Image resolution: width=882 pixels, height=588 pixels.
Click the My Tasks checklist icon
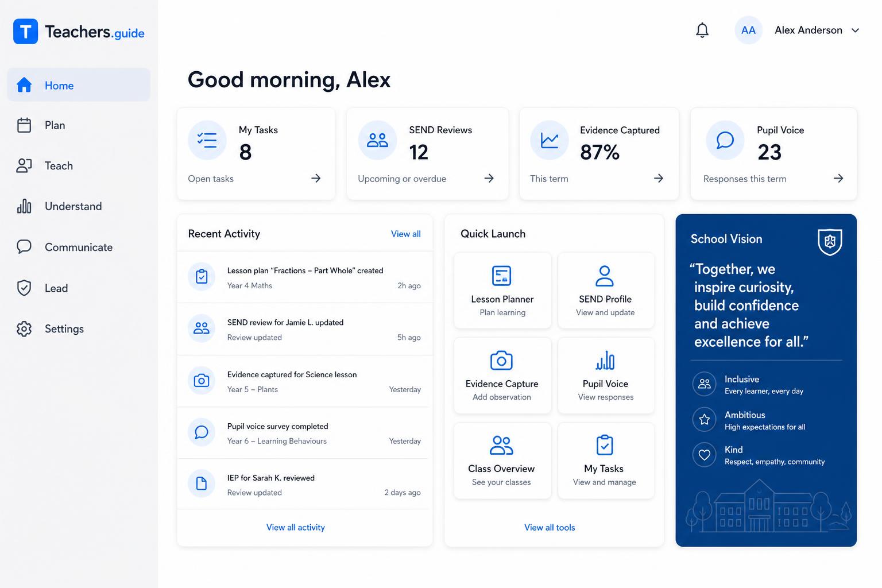[207, 140]
